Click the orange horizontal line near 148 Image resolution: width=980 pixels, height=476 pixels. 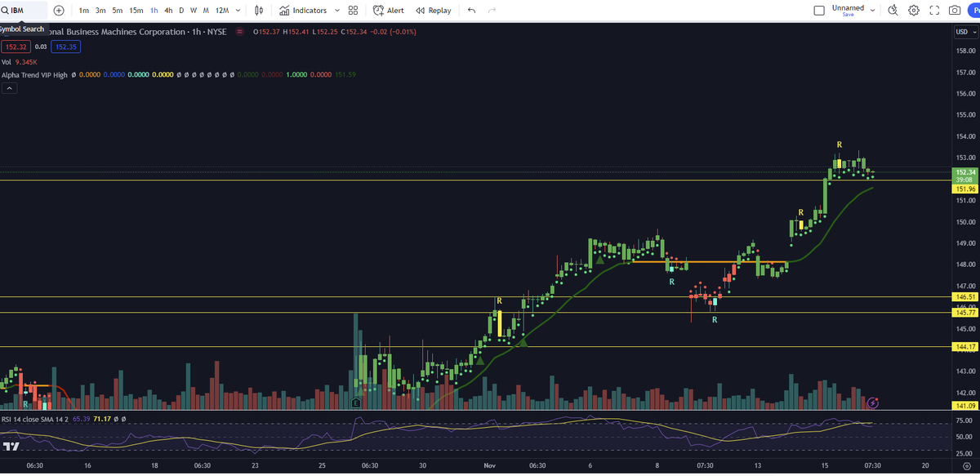pyautogui.click(x=708, y=262)
